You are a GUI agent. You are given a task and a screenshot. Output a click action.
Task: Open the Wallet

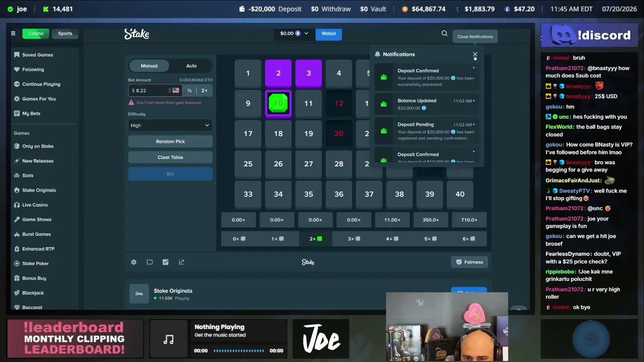point(329,34)
